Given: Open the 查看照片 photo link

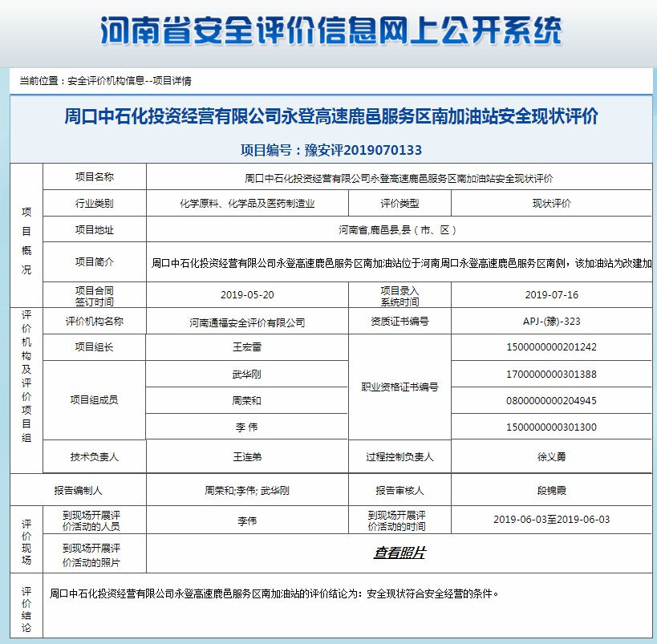Looking at the screenshot, I should click(399, 553).
